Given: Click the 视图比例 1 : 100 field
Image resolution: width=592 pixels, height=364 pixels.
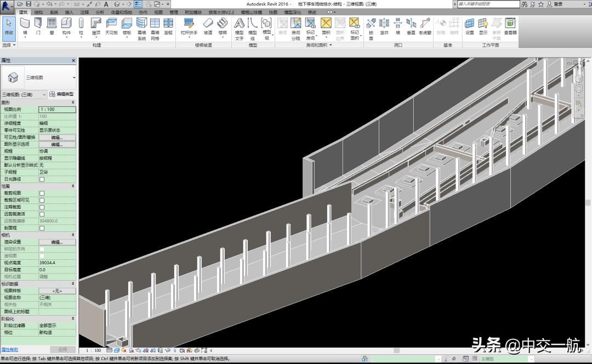Looking at the screenshot, I should 57,110.
